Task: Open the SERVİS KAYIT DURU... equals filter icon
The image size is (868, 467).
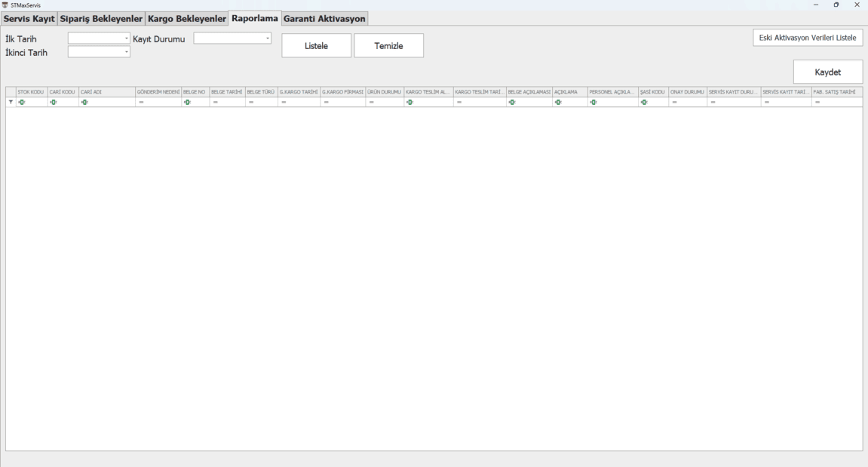Action: (x=713, y=102)
